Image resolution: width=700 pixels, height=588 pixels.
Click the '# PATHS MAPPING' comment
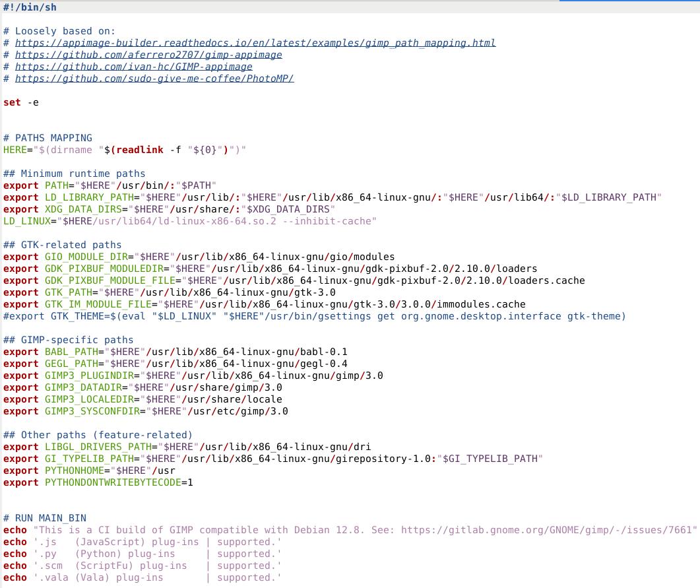pyautogui.click(x=48, y=138)
